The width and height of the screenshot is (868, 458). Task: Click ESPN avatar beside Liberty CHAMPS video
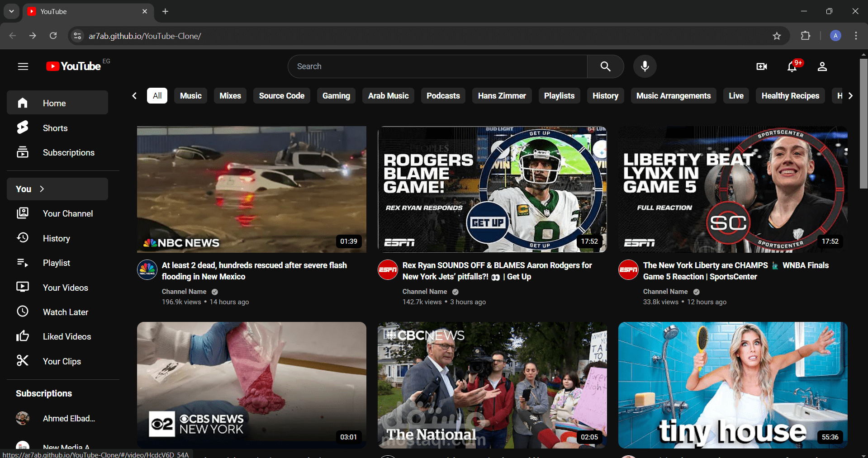(x=628, y=270)
